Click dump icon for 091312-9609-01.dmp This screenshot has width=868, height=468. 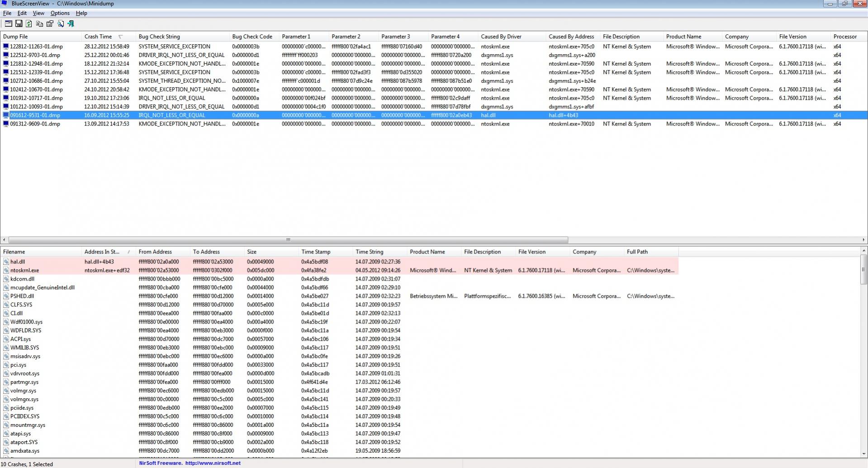click(5, 124)
